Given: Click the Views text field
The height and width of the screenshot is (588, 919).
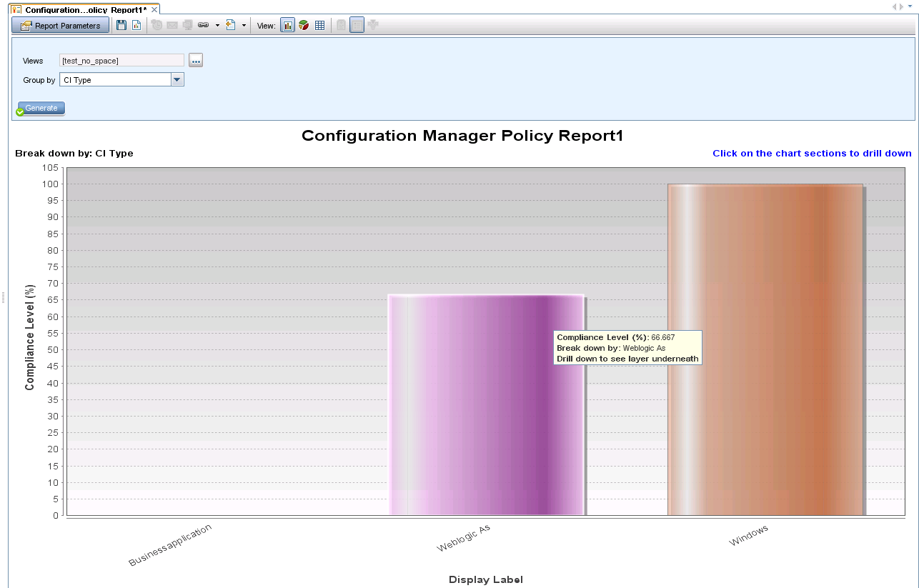Looking at the screenshot, I should tap(121, 61).
